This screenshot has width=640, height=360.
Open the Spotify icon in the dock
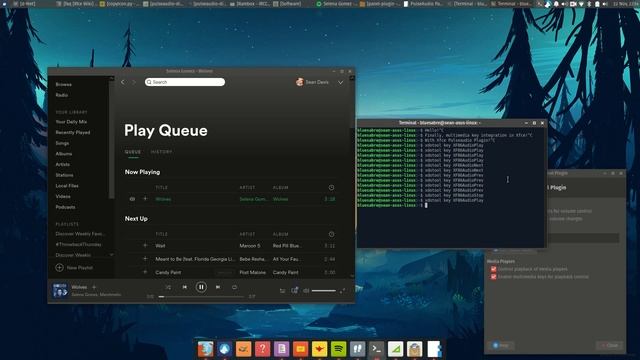tap(338, 349)
